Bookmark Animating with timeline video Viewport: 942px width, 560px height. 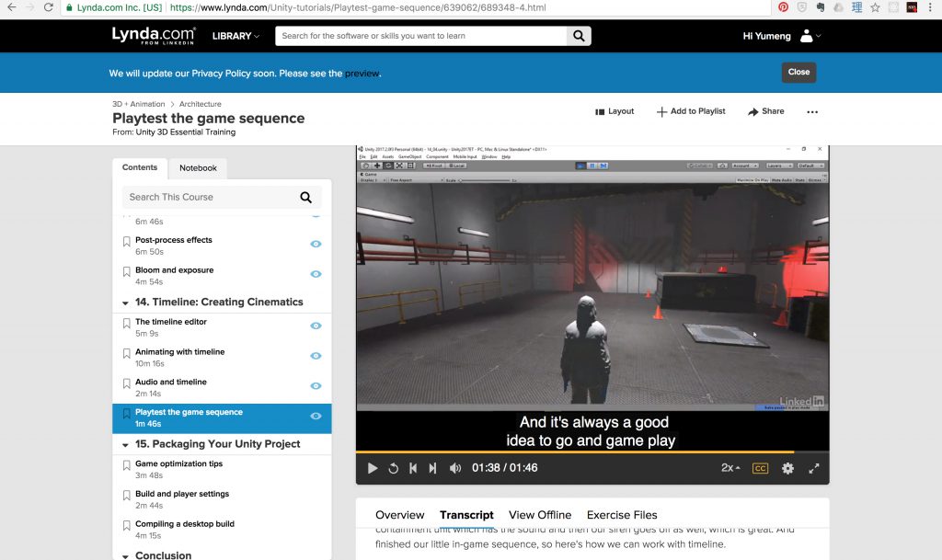pyautogui.click(x=126, y=353)
